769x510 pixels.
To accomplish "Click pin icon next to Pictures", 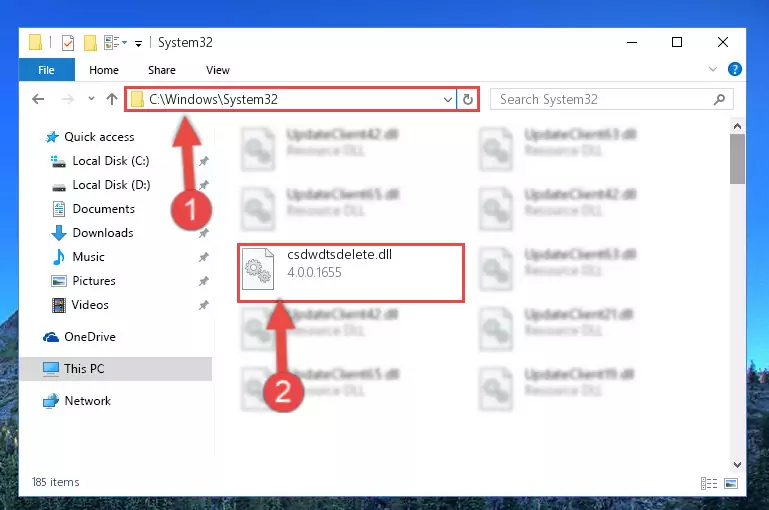I will tap(204, 281).
